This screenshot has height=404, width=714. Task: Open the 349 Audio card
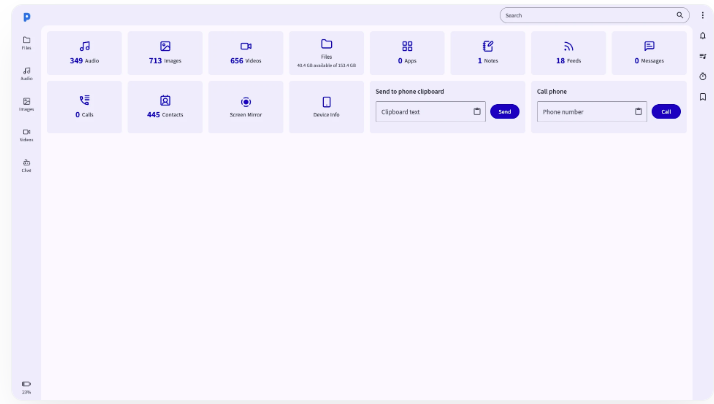point(84,53)
